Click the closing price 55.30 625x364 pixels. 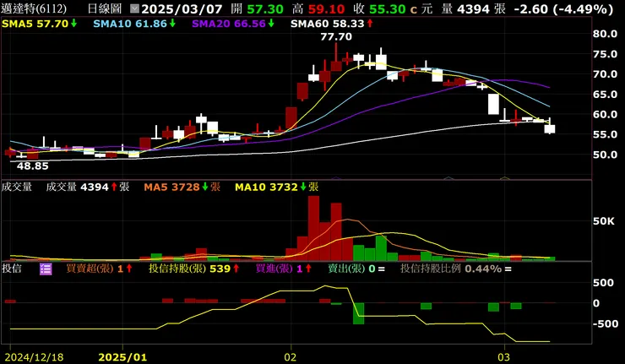[x=388, y=8]
